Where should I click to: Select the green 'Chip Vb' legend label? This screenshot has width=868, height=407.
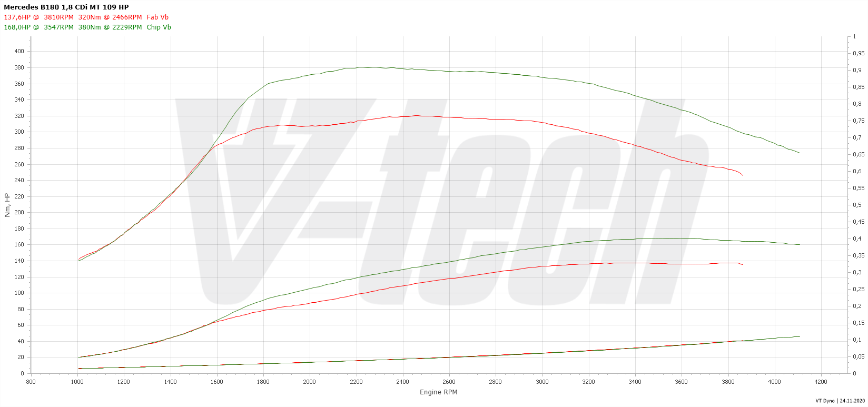pyautogui.click(x=159, y=27)
